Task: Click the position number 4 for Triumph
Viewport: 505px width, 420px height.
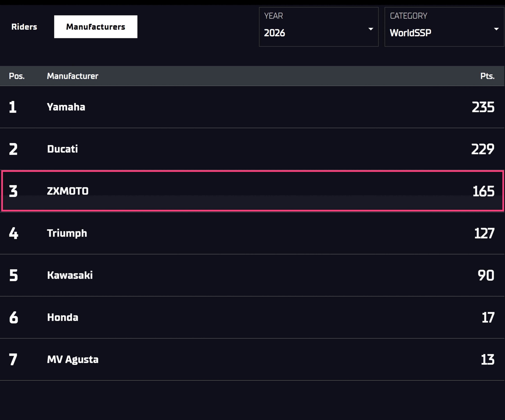Action: point(13,233)
